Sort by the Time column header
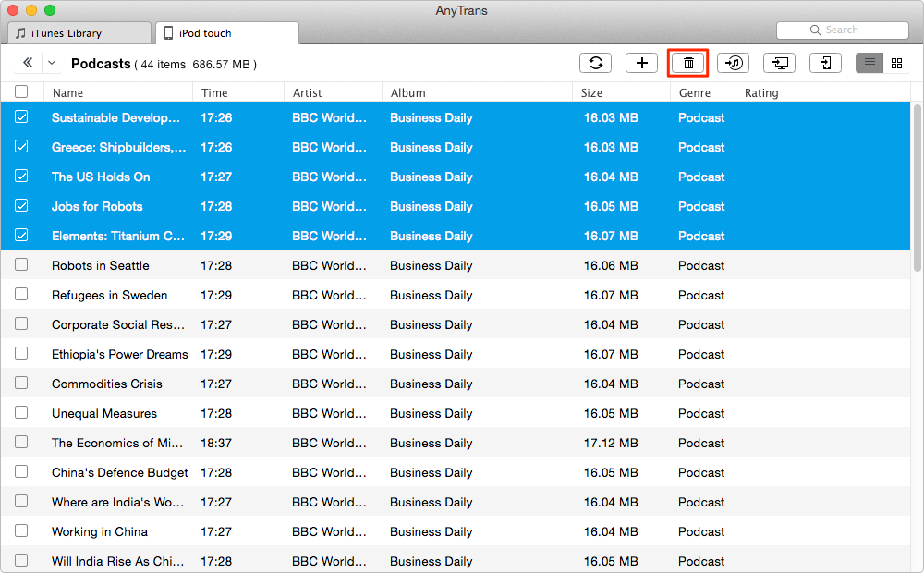This screenshot has height=573, width=924. (238, 92)
